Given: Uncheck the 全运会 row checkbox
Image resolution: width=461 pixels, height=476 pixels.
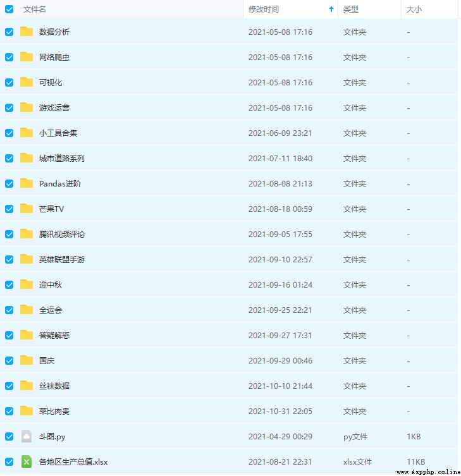Looking at the screenshot, I should [x=9, y=310].
